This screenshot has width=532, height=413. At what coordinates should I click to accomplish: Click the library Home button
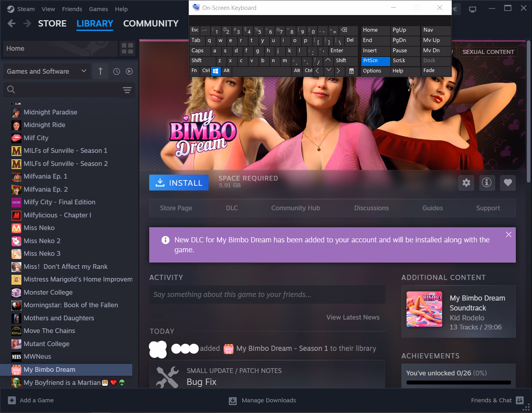[x=60, y=48]
